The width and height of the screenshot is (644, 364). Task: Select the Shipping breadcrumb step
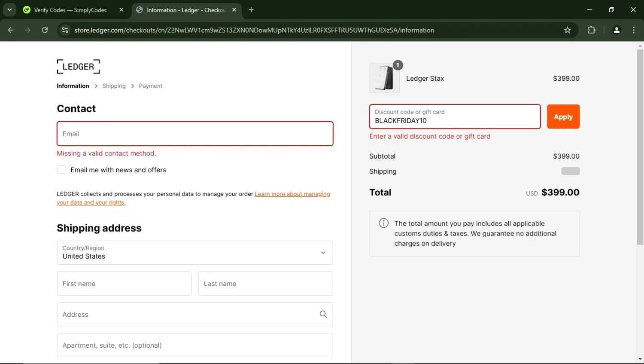pyautogui.click(x=114, y=86)
